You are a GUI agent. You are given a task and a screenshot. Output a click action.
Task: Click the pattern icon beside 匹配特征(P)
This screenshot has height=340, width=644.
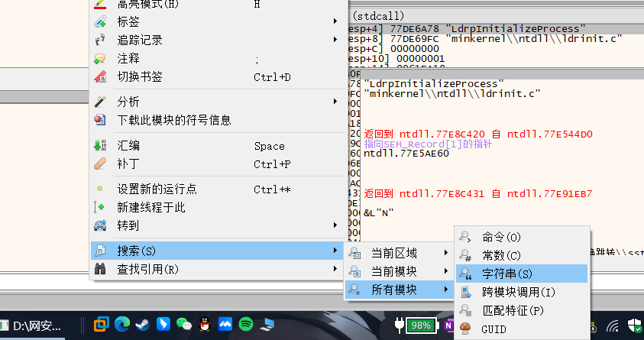coord(465,310)
